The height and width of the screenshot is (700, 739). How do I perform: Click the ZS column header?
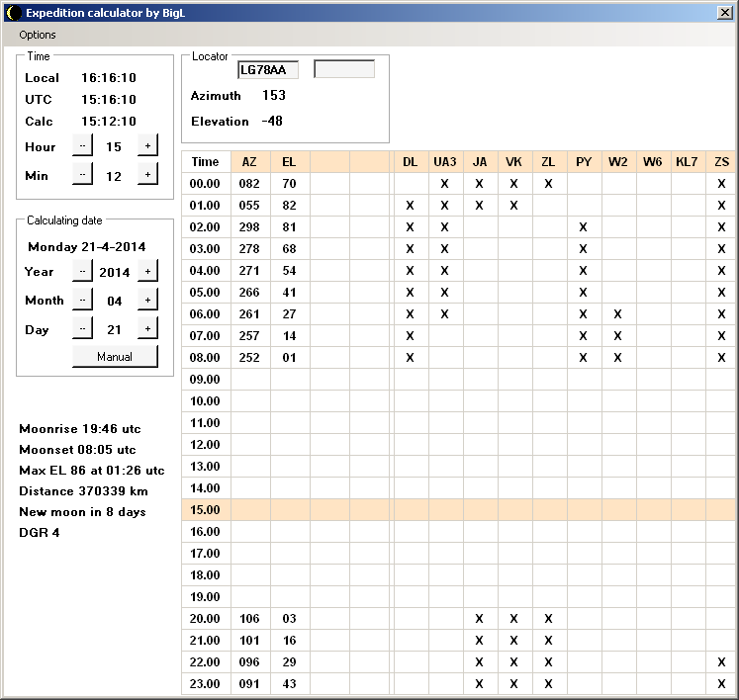[x=721, y=161]
